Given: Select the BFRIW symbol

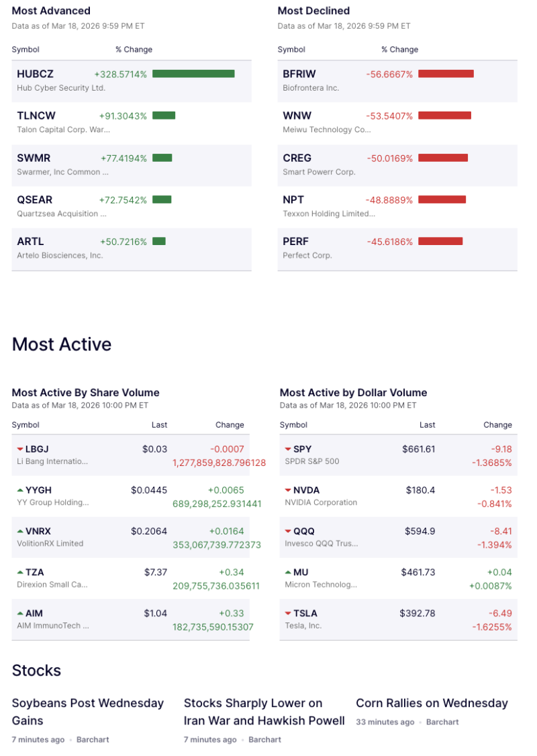Looking at the screenshot, I should [298, 74].
